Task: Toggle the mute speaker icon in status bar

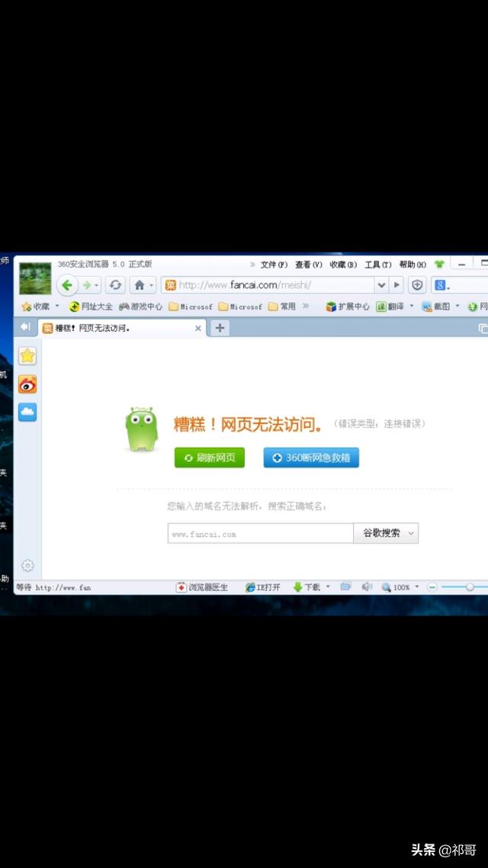Action: (x=366, y=587)
